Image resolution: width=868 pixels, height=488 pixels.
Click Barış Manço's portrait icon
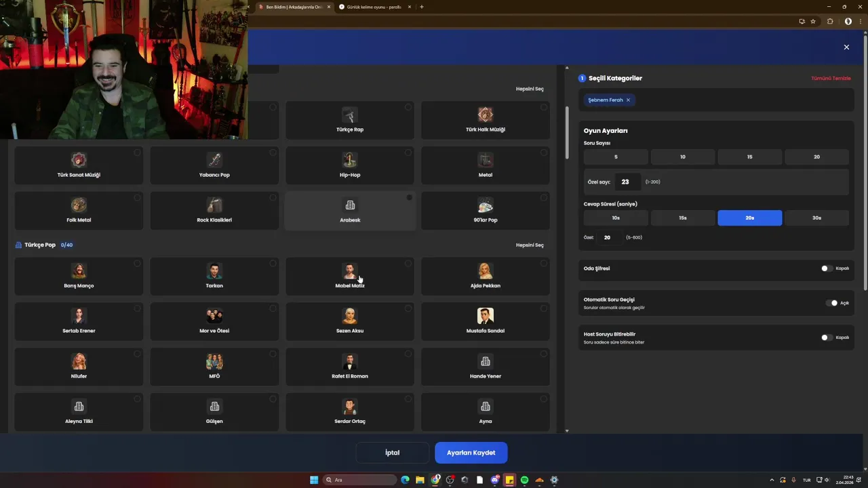[x=79, y=271]
